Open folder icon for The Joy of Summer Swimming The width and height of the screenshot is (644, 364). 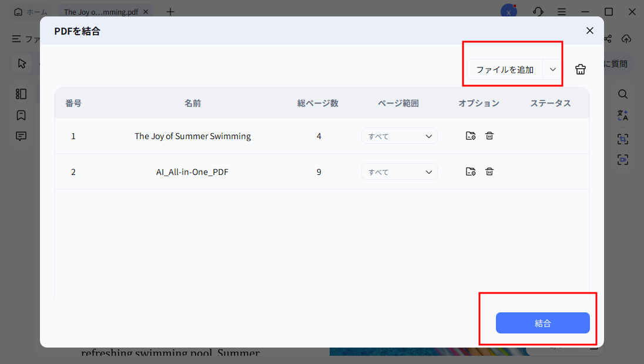point(470,136)
